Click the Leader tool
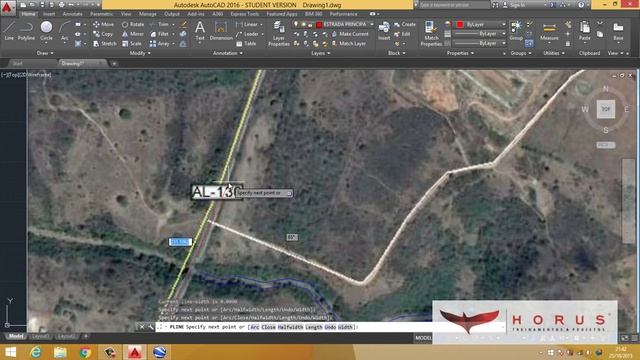 248,34
